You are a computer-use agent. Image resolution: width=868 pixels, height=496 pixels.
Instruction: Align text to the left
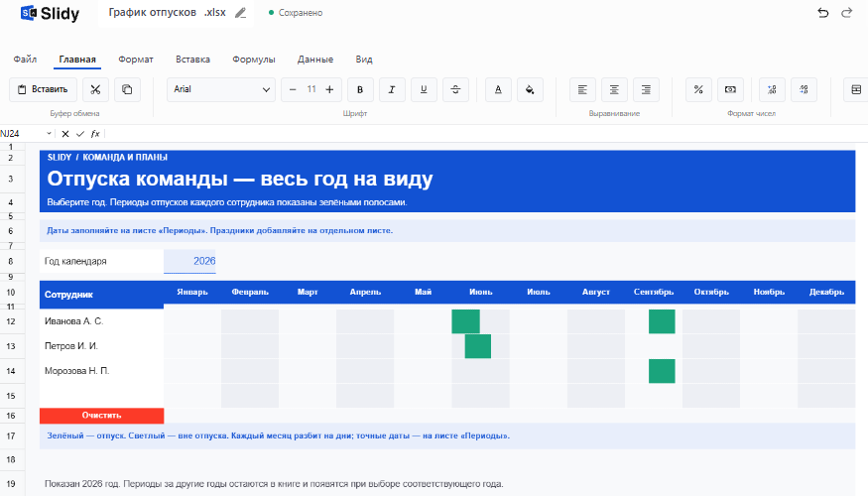[x=582, y=89]
